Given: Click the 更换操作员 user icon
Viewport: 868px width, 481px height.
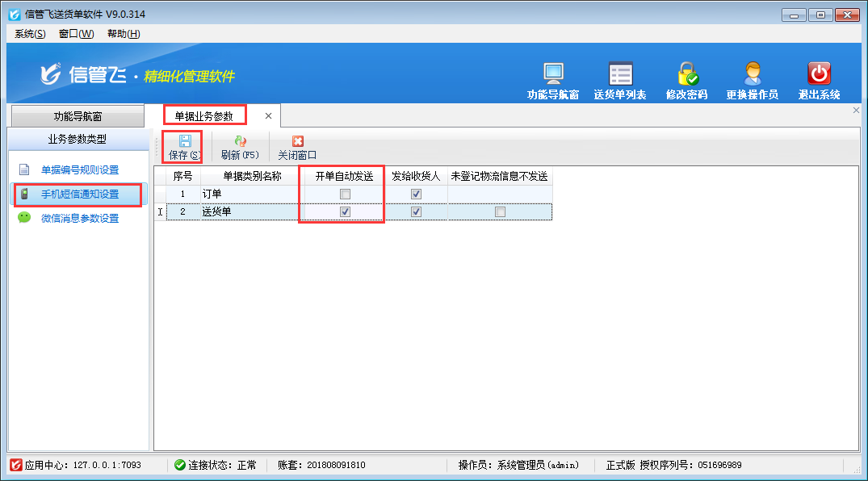Looking at the screenshot, I should pyautogui.click(x=753, y=74).
